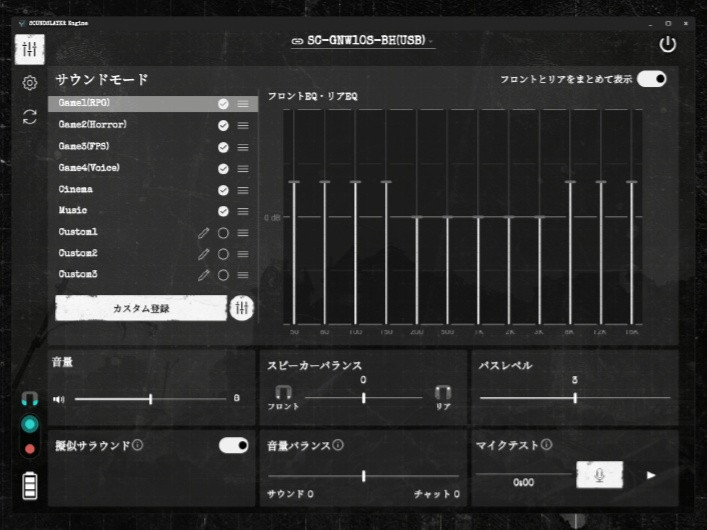Select the headset icon in left sidebar

(x=30, y=398)
